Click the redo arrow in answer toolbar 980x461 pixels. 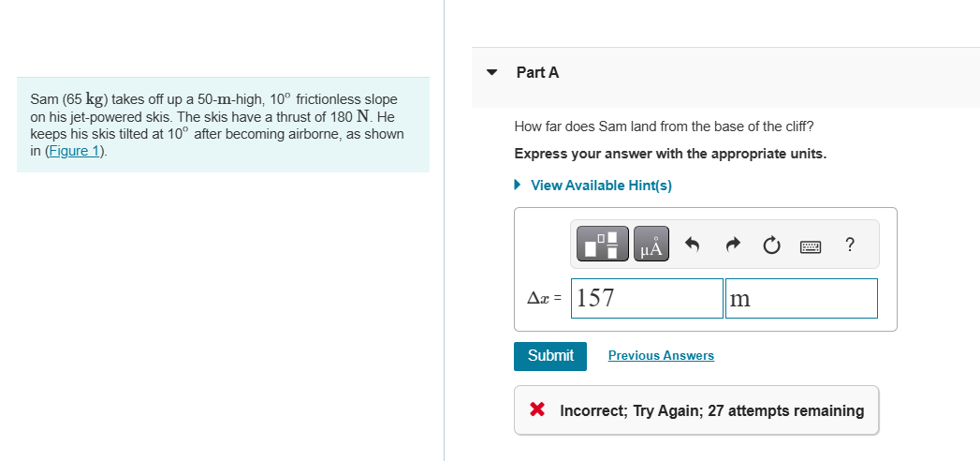click(x=732, y=245)
